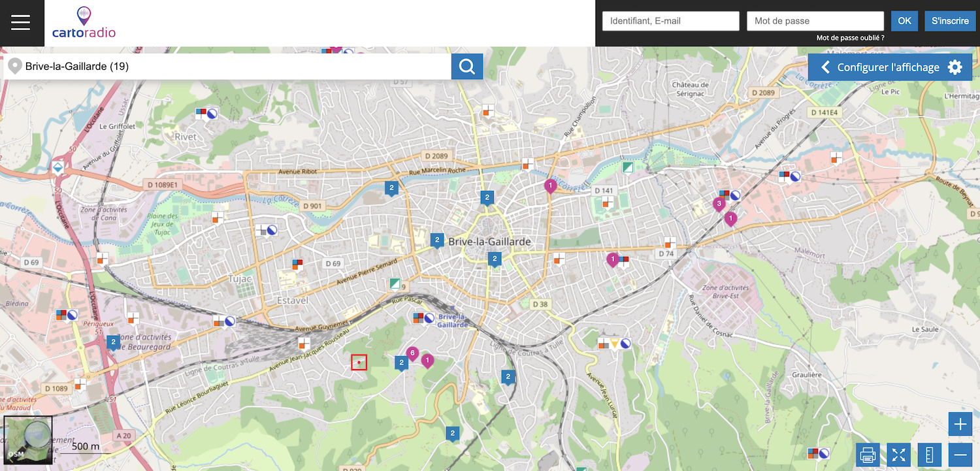Click the red square map marker
Image resolution: width=980 pixels, height=471 pixels.
tap(359, 363)
